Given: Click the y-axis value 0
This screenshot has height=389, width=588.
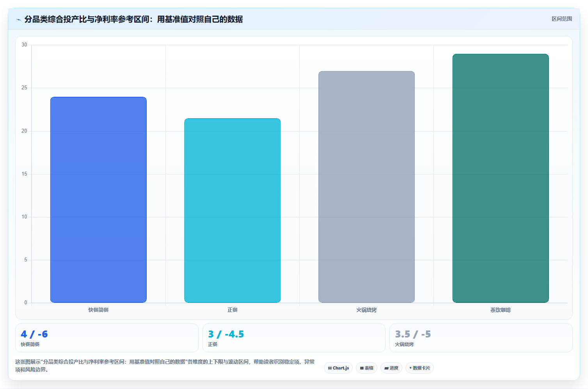Looking at the screenshot, I should [26, 303].
